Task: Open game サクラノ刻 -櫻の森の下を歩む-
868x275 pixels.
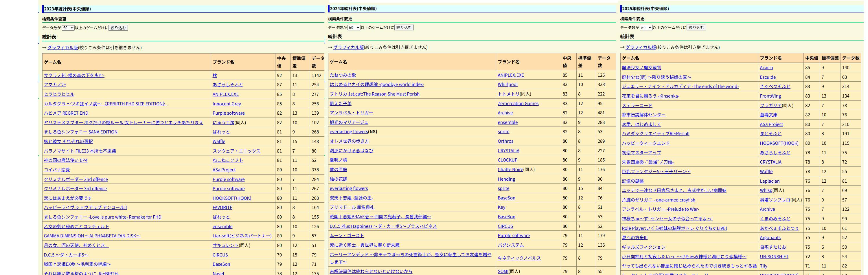Action: pyautogui.click(x=74, y=76)
